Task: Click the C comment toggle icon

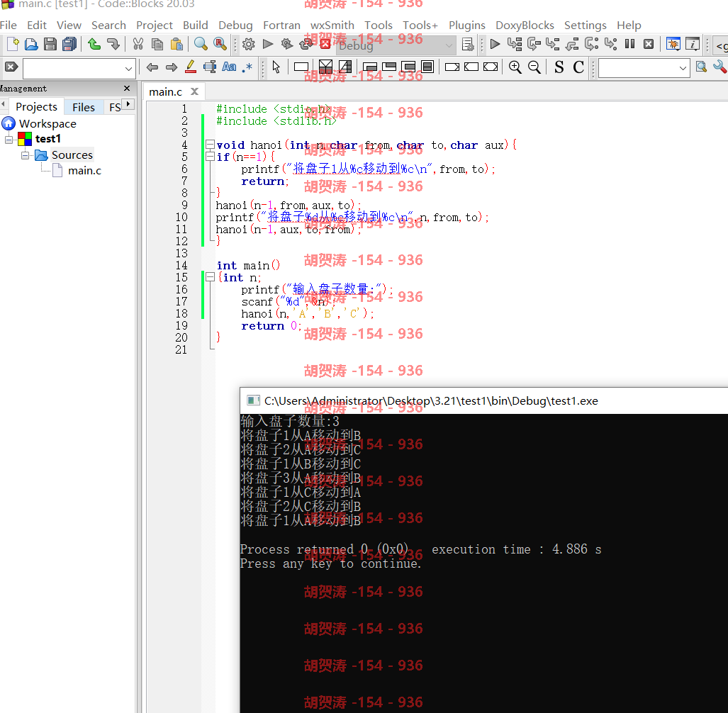Action: pyautogui.click(x=578, y=68)
